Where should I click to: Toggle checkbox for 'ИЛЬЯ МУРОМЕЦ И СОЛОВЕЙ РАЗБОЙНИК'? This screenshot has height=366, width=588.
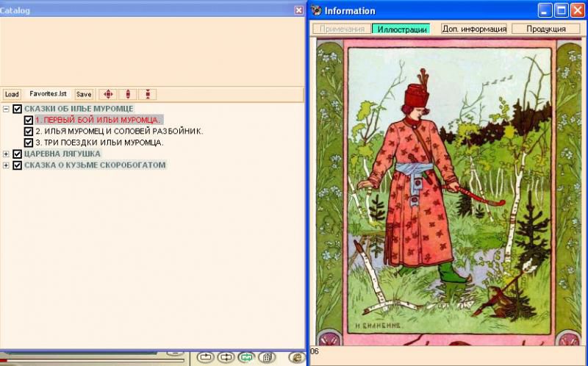click(x=29, y=132)
